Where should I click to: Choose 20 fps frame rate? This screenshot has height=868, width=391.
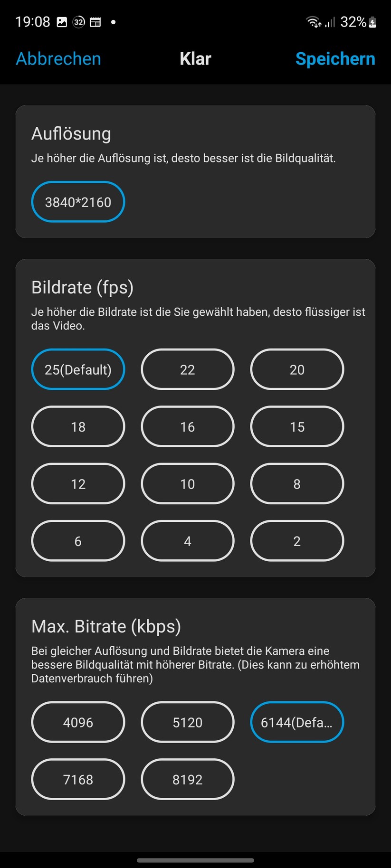tap(297, 369)
